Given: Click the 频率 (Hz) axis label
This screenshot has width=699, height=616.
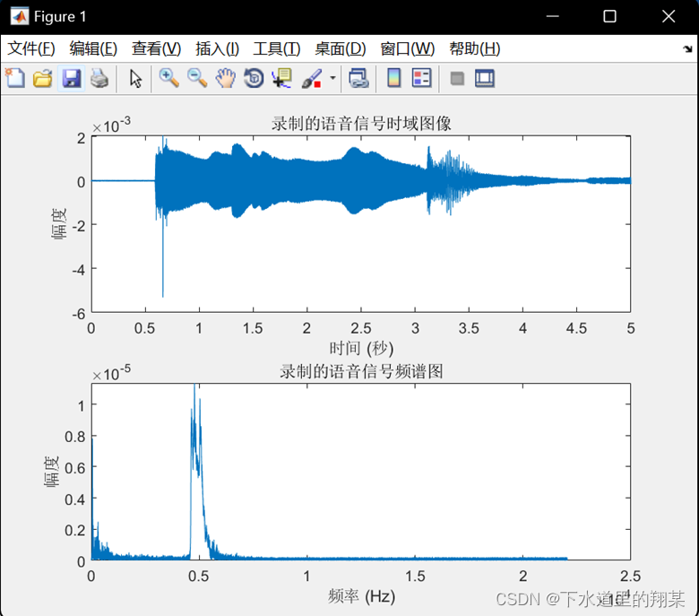Looking at the screenshot, I should (x=361, y=596).
